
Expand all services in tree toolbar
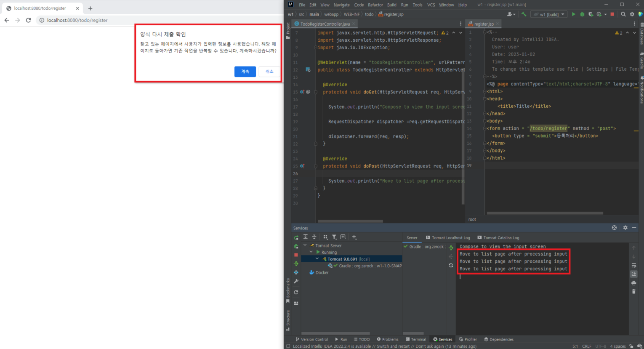click(306, 237)
